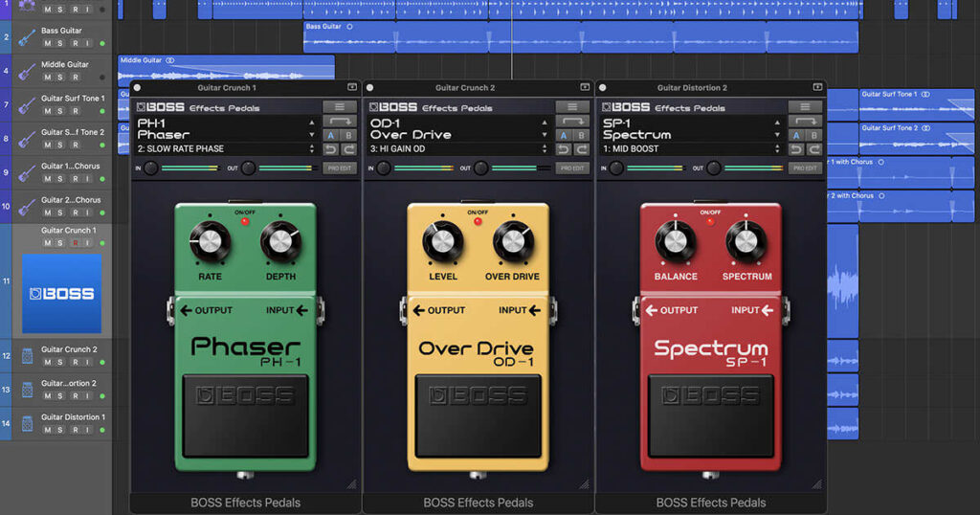Click the Phaser DEPTH knob

point(280,241)
